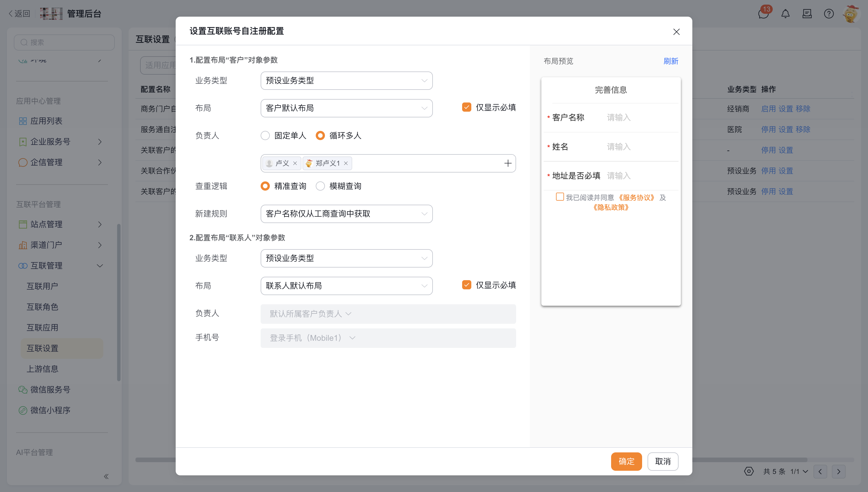Open the 新建规则 dropdown
The height and width of the screenshot is (492, 868).
click(x=346, y=214)
